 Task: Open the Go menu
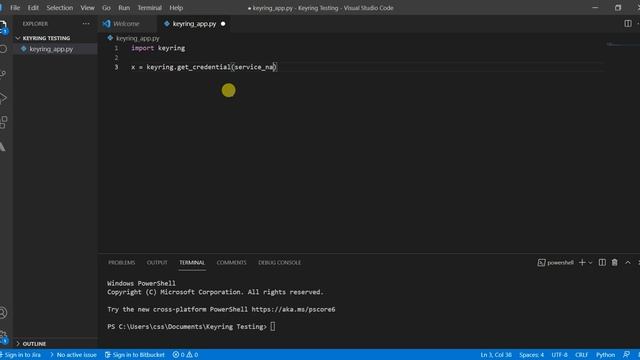click(x=106, y=8)
